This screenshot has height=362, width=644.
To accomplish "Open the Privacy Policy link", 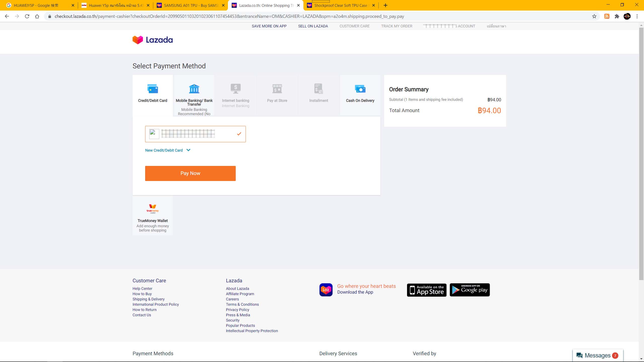I will pyautogui.click(x=237, y=310).
